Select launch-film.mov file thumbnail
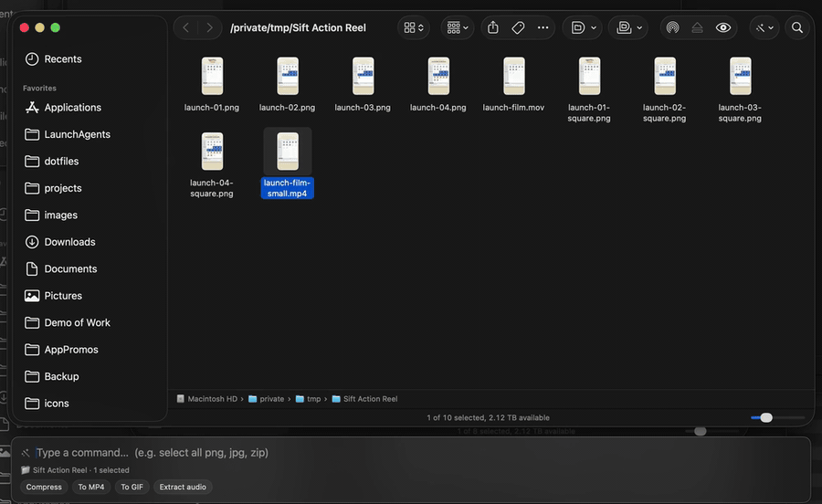The image size is (822, 504). 513,77
